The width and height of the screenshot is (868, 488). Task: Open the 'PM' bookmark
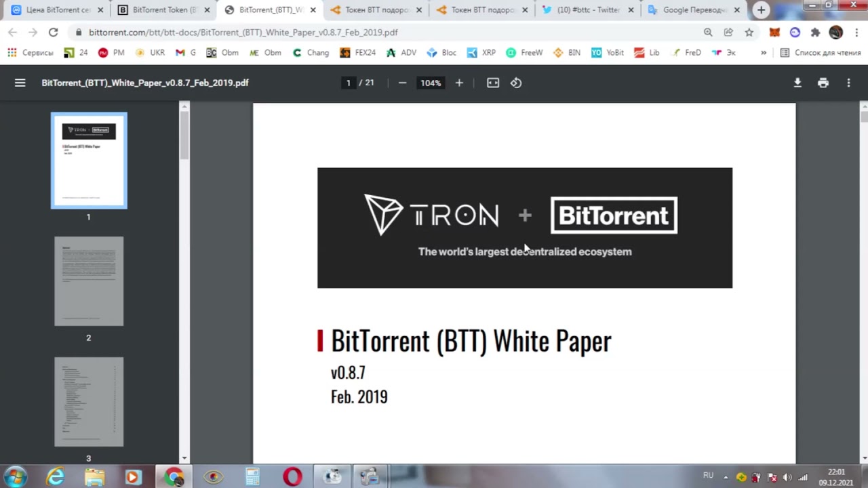(111, 52)
